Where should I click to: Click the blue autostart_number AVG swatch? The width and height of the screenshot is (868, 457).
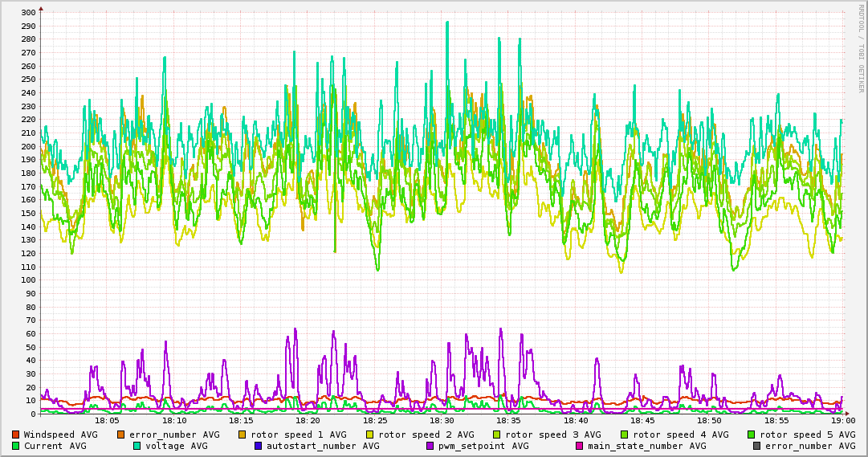coord(258,446)
